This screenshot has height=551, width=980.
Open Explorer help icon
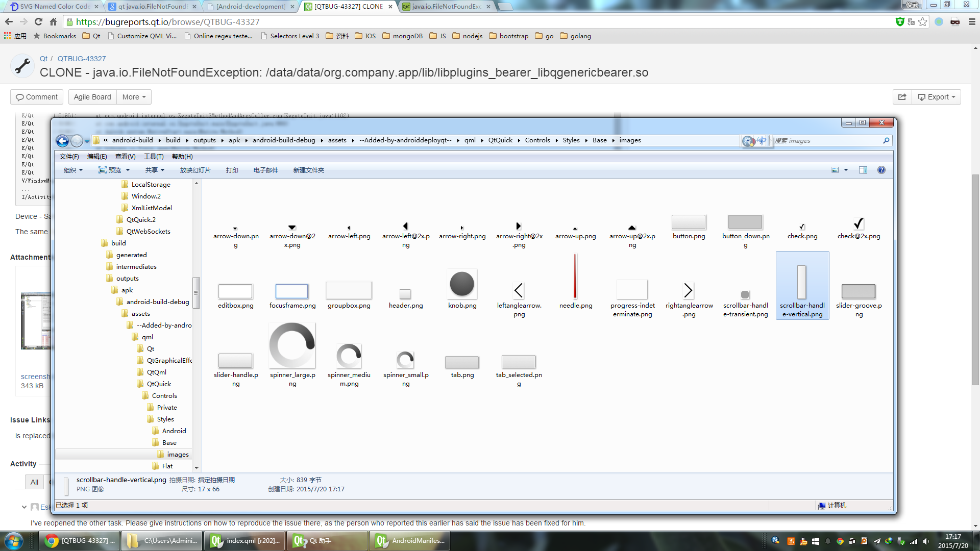[x=881, y=170]
